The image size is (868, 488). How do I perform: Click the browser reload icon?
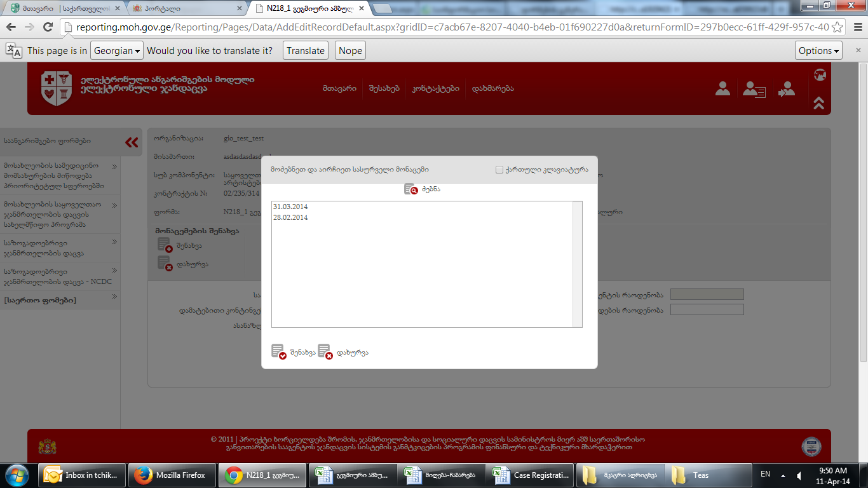pos(48,27)
